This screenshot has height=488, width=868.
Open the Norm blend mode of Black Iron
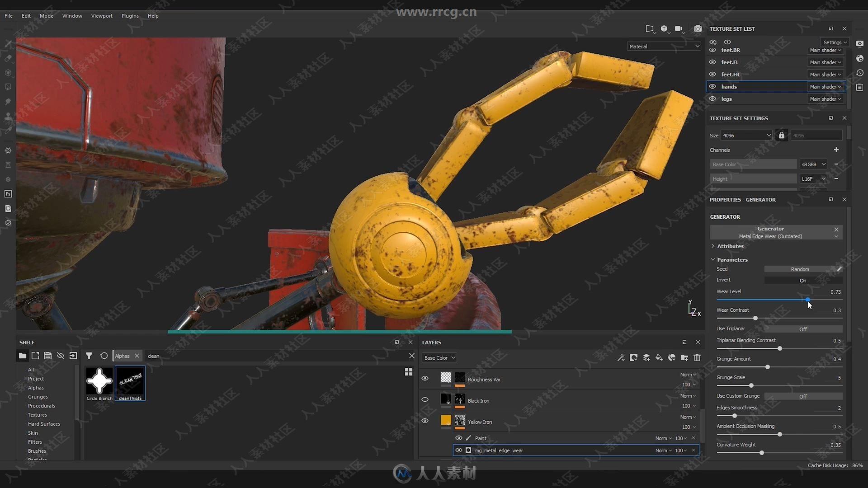688,396
